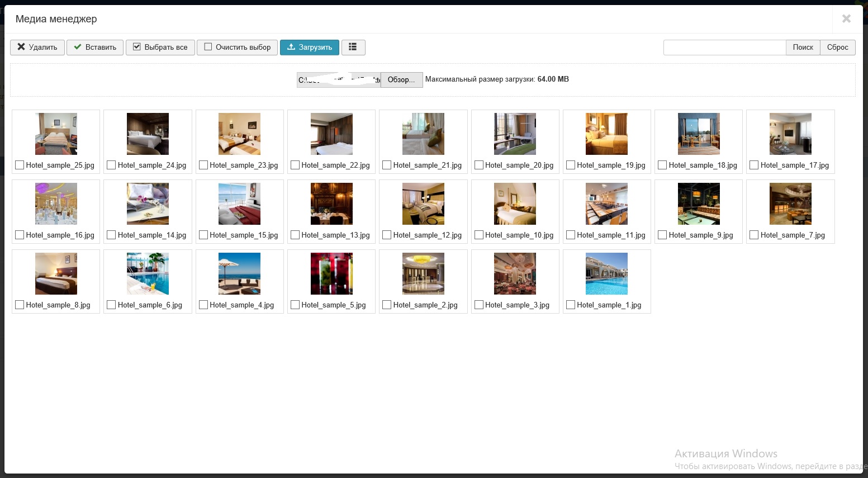Select all files with Выбрать все

click(x=160, y=48)
